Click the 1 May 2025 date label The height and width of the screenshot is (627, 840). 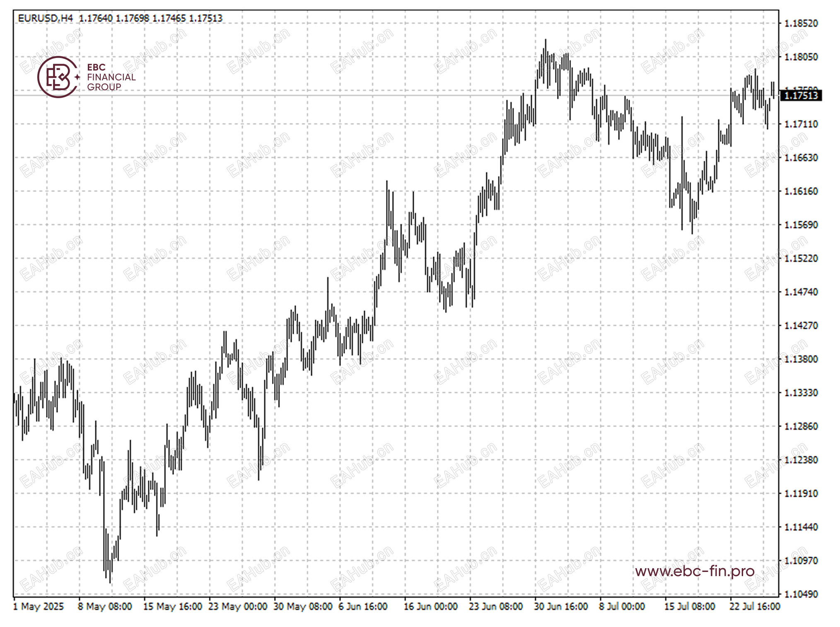39,607
